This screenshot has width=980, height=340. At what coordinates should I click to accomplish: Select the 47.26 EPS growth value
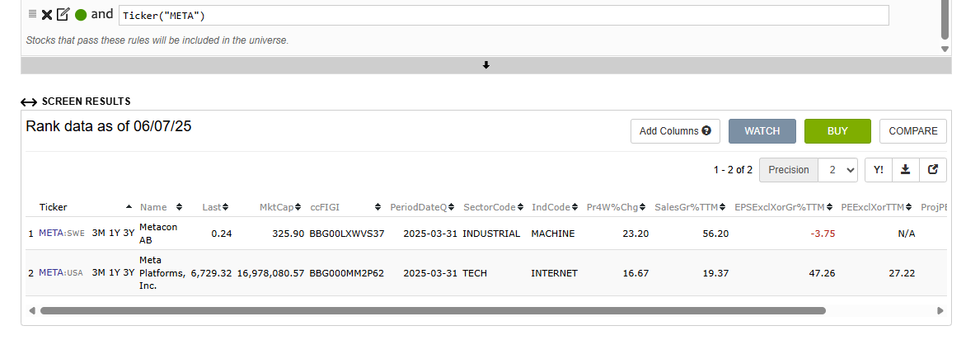pyautogui.click(x=823, y=273)
